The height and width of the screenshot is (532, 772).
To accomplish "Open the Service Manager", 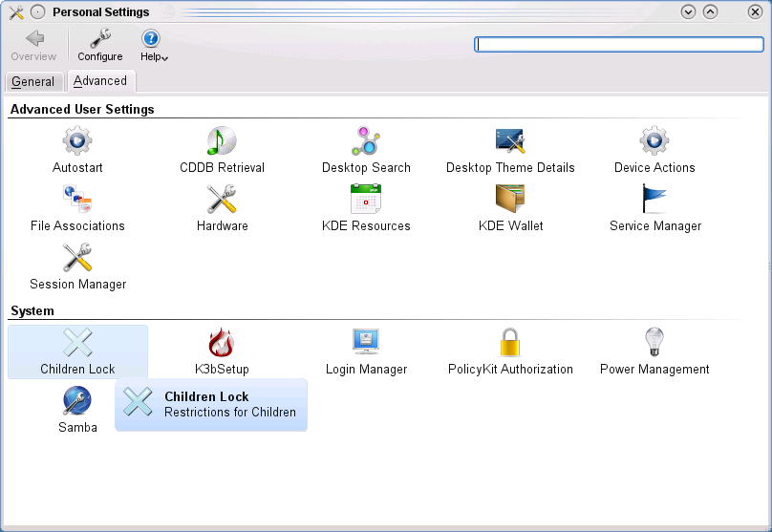I will [654, 207].
